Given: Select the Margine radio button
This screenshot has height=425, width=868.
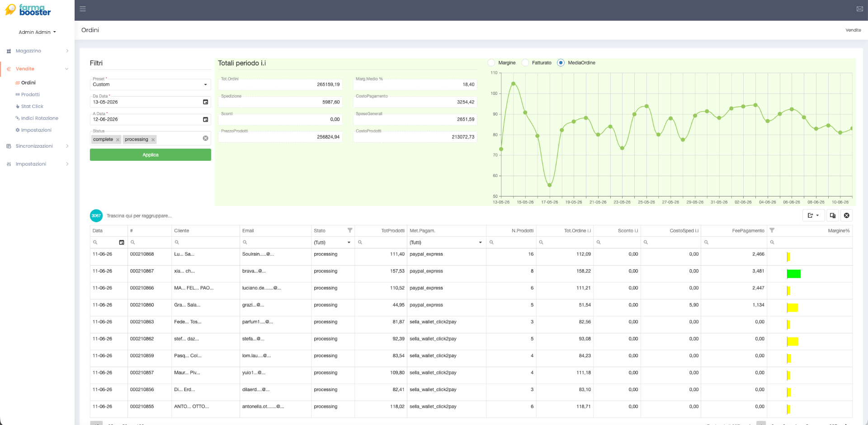Looking at the screenshot, I should tap(491, 63).
